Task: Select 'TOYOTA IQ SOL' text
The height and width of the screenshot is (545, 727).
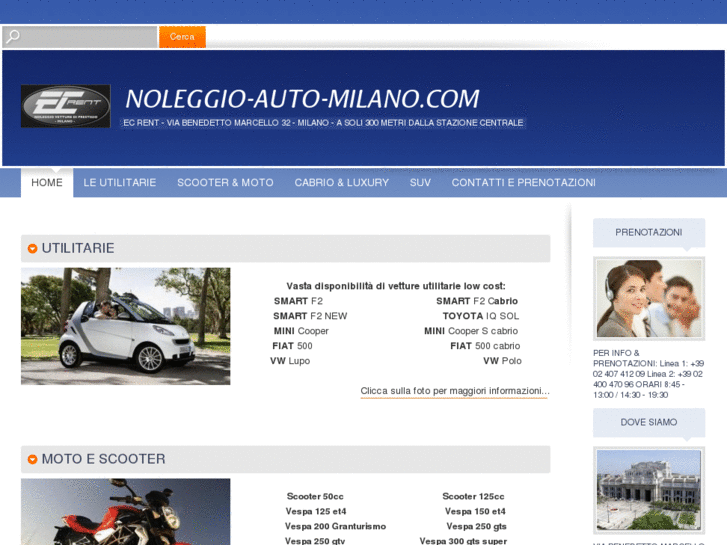Action: point(480,316)
